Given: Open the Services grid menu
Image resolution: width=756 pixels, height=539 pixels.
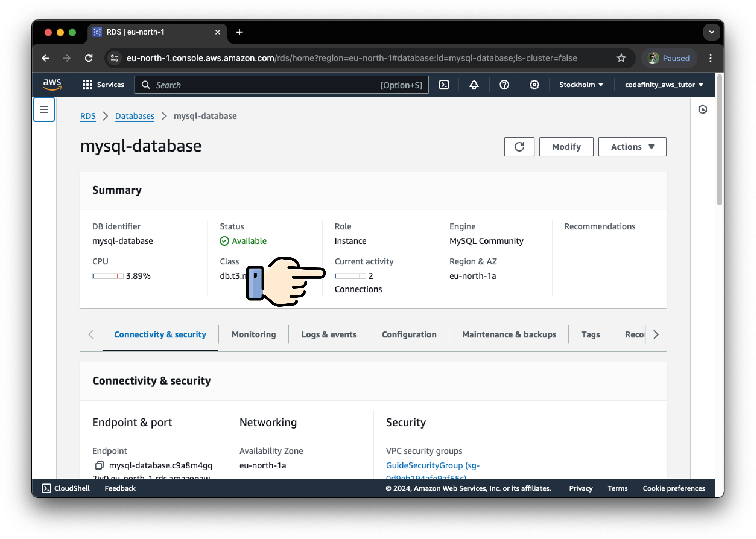Looking at the screenshot, I should [103, 85].
